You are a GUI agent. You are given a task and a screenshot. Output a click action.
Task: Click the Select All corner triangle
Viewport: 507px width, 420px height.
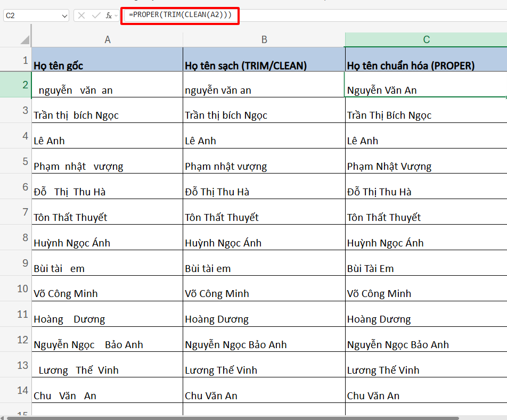coord(25,40)
